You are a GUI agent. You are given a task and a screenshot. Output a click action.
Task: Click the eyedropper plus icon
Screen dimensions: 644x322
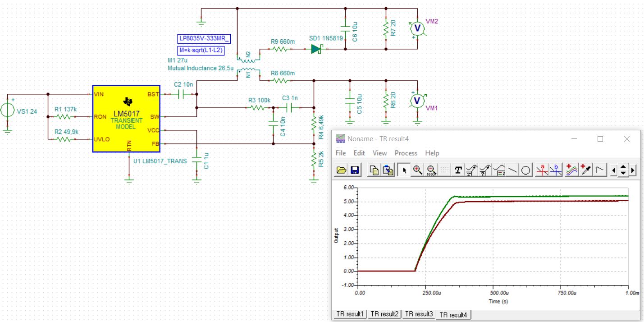(585, 170)
